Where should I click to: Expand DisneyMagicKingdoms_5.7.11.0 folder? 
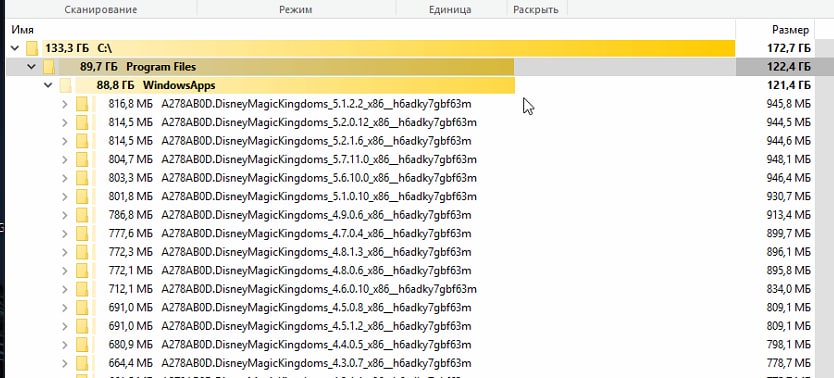click(x=65, y=159)
